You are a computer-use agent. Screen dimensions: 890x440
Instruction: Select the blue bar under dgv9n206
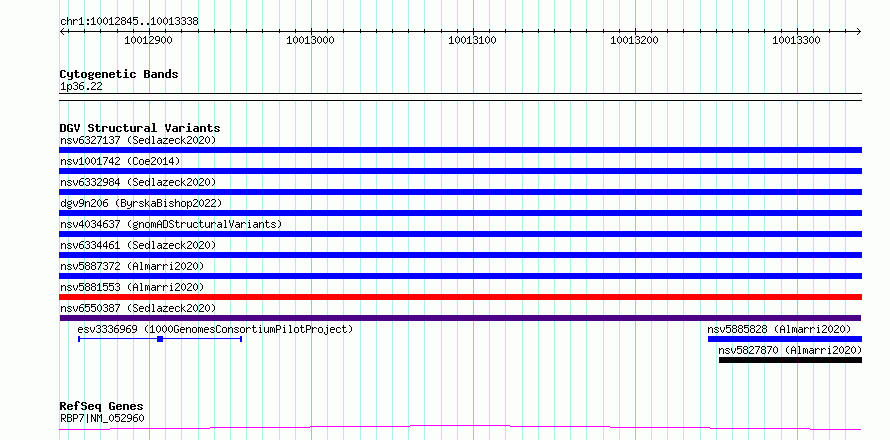[460, 213]
